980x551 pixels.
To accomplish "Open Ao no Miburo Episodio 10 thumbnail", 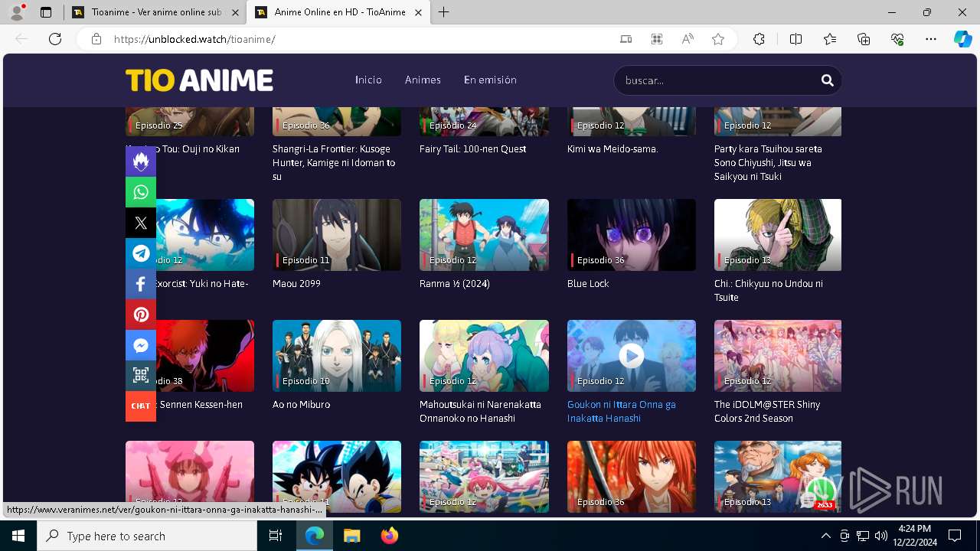I will point(337,356).
